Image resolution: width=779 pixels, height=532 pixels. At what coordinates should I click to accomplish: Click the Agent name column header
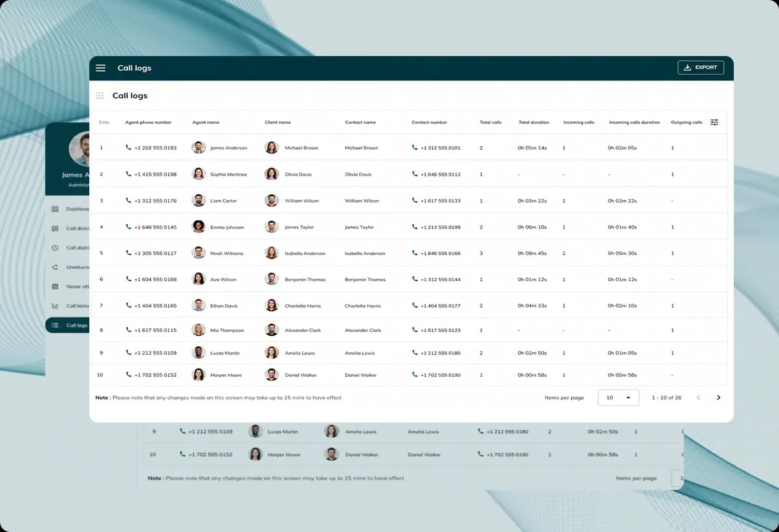click(x=206, y=122)
